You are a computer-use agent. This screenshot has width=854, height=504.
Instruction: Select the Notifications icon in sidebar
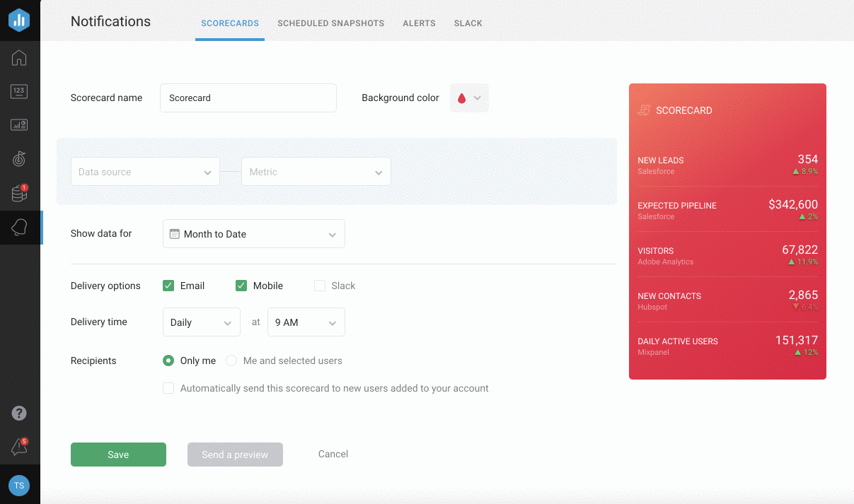(x=19, y=227)
